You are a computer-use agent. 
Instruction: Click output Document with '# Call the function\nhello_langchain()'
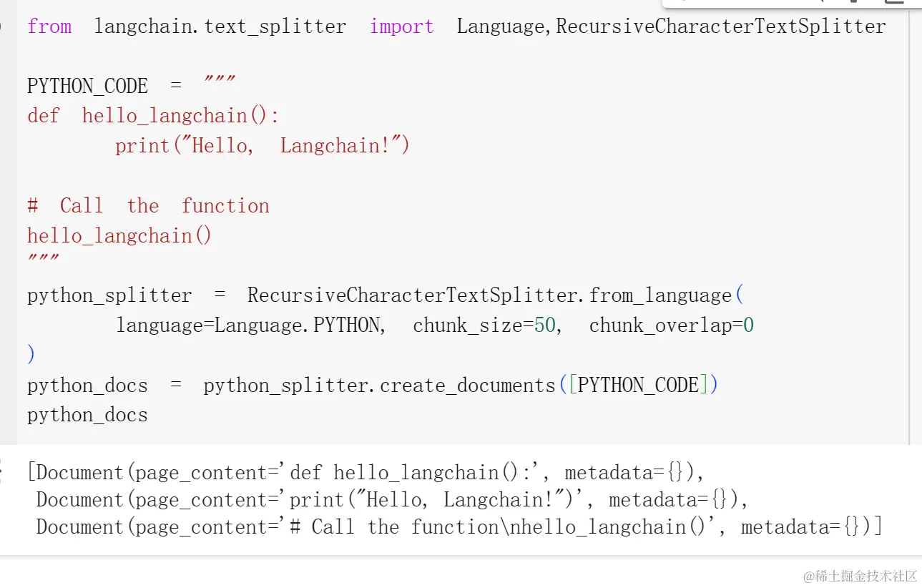[x=459, y=528]
